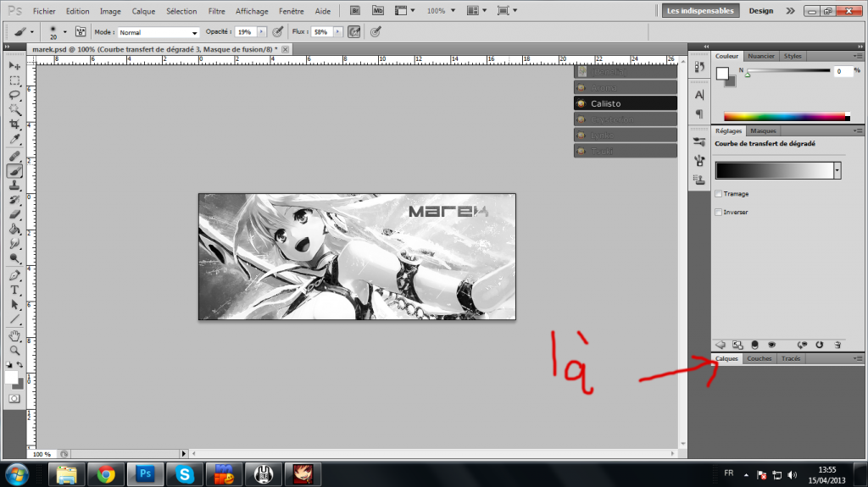Open the collapsed Clone Source panel icon

tap(699, 180)
